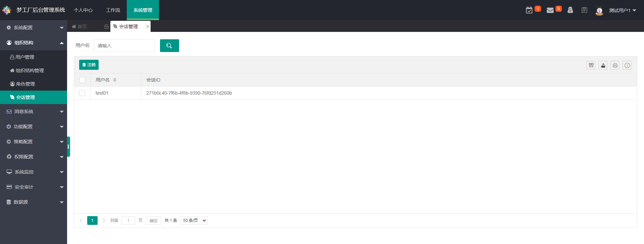
Task: Click the 测试用户1 avatar picture
Action: (x=599, y=11)
